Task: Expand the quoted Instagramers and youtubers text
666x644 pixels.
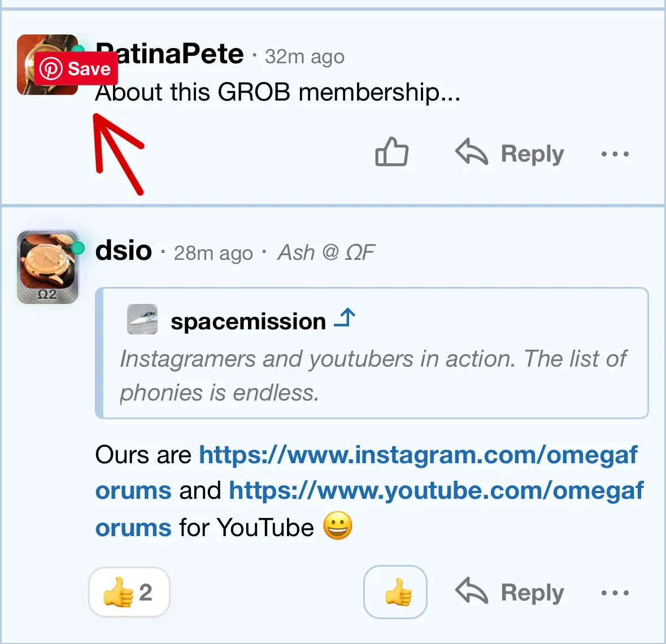Action: (x=373, y=376)
